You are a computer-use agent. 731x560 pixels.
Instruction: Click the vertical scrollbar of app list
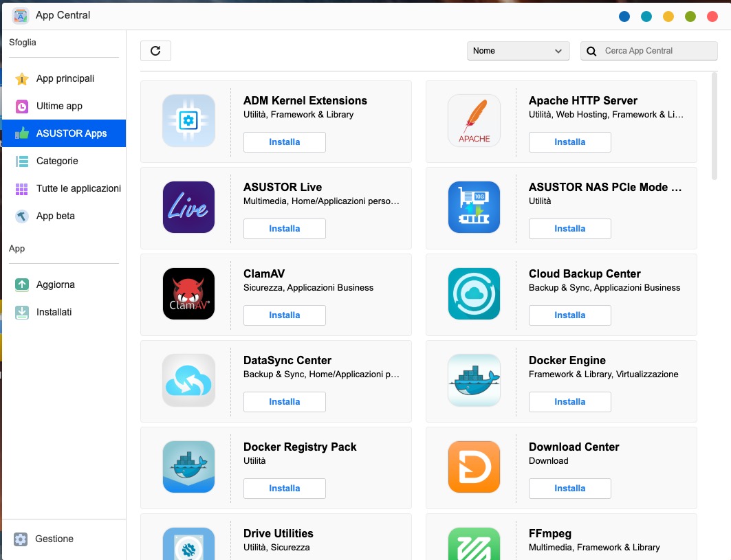coord(714,126)
